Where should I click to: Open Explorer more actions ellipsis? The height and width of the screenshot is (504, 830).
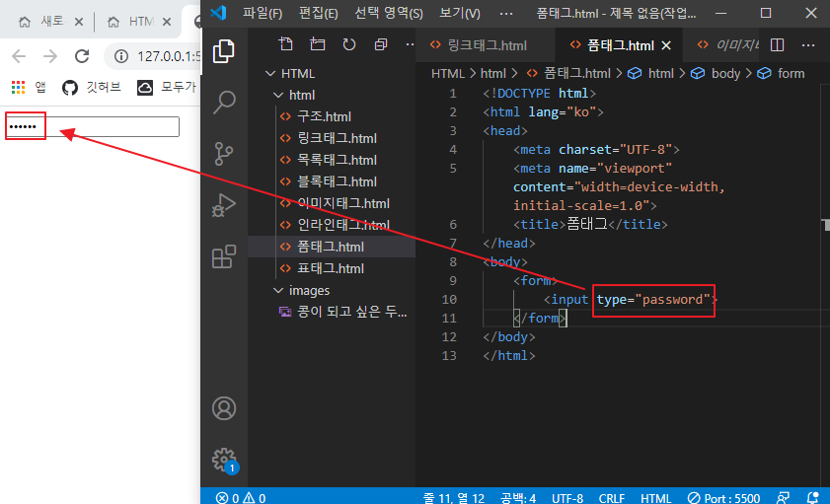tap(410, 44)
